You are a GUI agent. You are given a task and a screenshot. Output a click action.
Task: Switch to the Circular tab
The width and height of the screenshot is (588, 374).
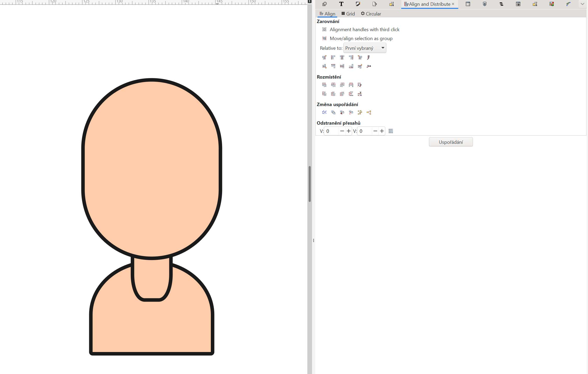coord(371,14)
